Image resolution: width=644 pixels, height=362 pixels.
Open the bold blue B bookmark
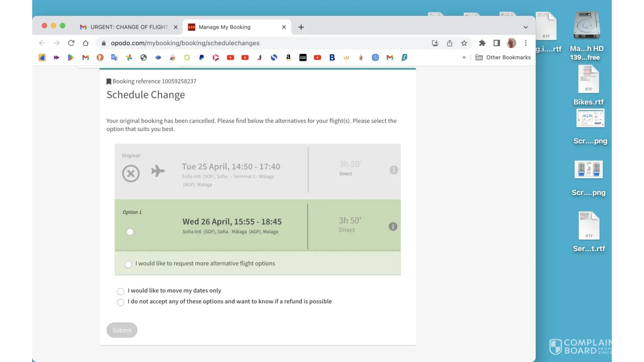click(332, 57)
